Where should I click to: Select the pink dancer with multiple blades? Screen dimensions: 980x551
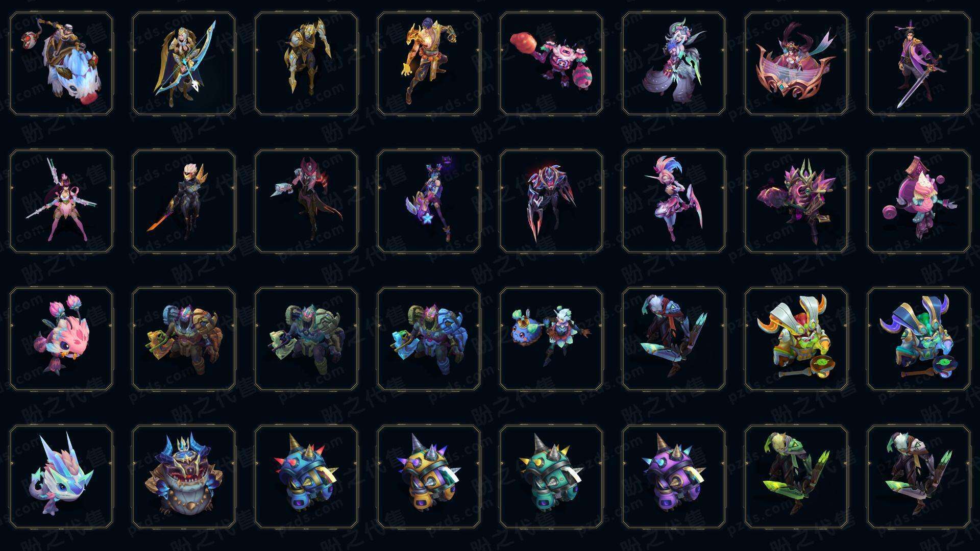61,201
